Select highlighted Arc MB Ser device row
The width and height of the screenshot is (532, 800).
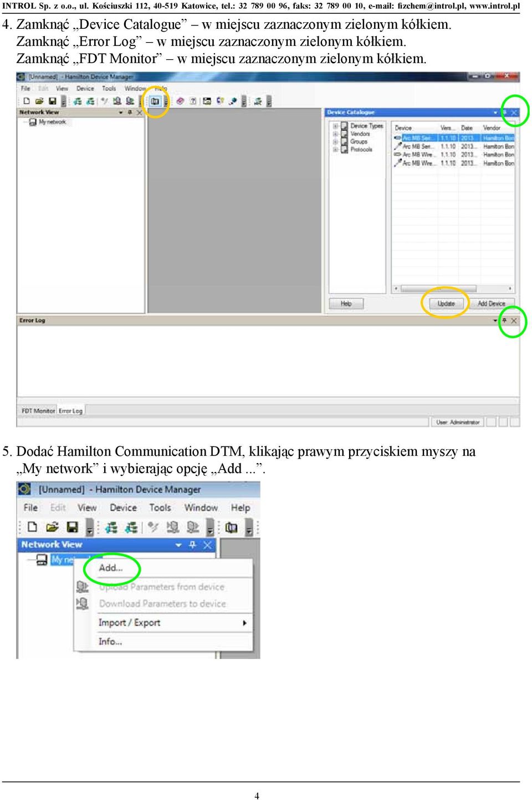coord(454,138)
